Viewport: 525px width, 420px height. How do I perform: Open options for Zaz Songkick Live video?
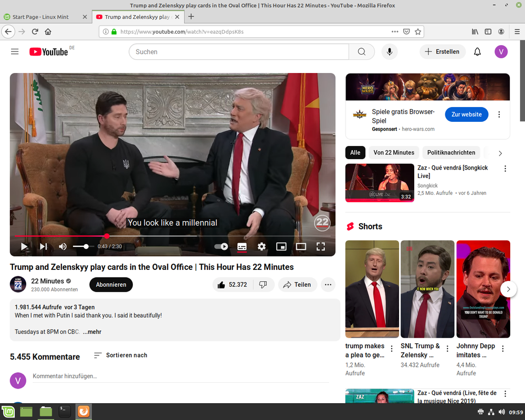tap(505, 169)
